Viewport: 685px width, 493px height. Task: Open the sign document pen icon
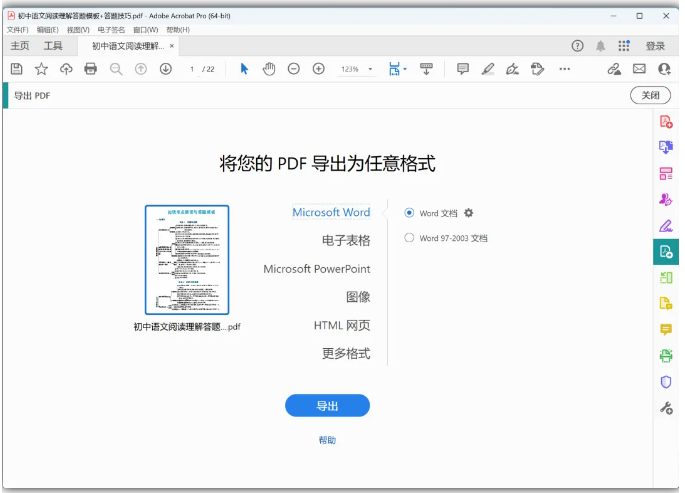(512, 69)
